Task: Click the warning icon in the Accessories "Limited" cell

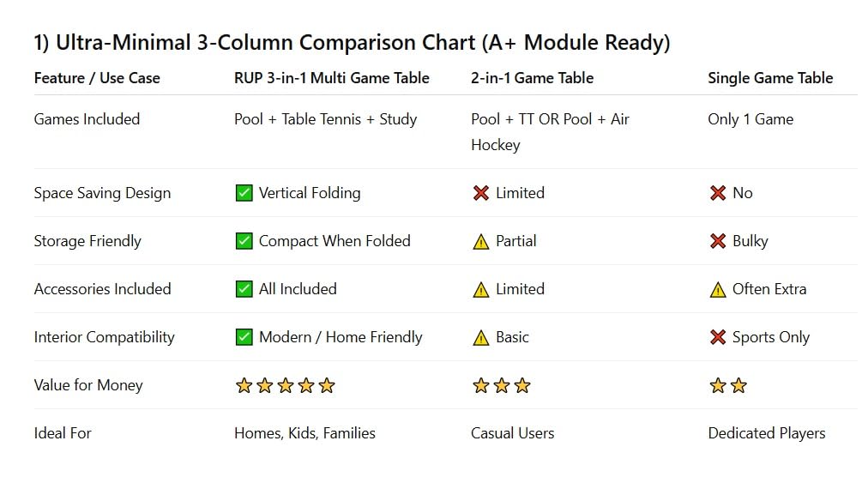Action: pos(481,289)
